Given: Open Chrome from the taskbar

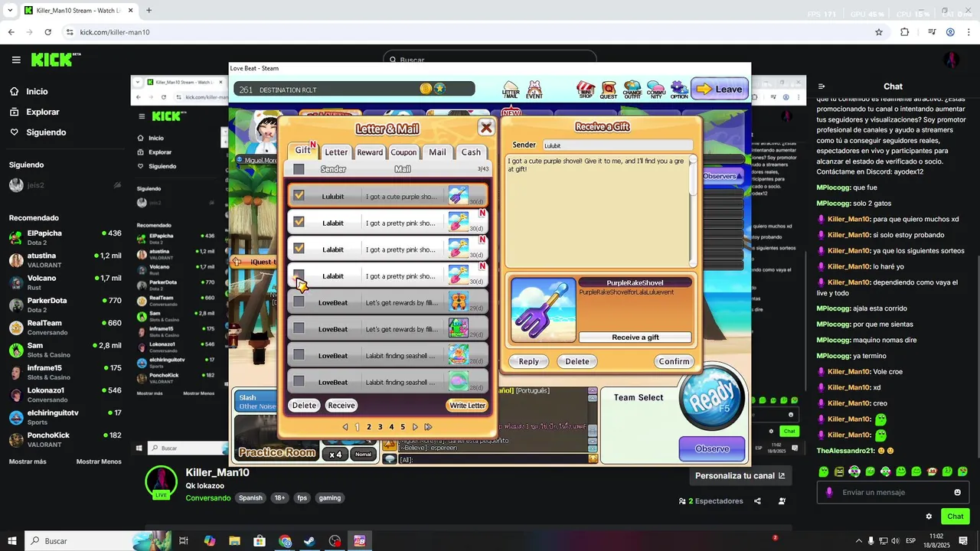Looking at the screenshot, I should pyautogui.click(x=285, y=541).
